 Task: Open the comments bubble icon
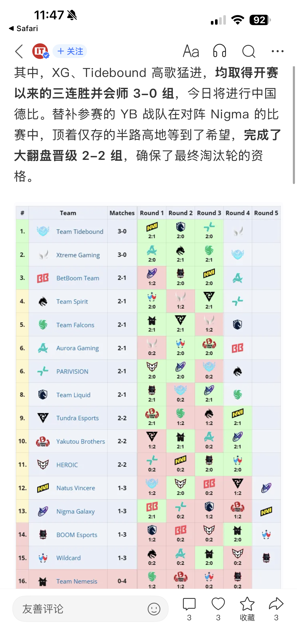coord(189,609)
